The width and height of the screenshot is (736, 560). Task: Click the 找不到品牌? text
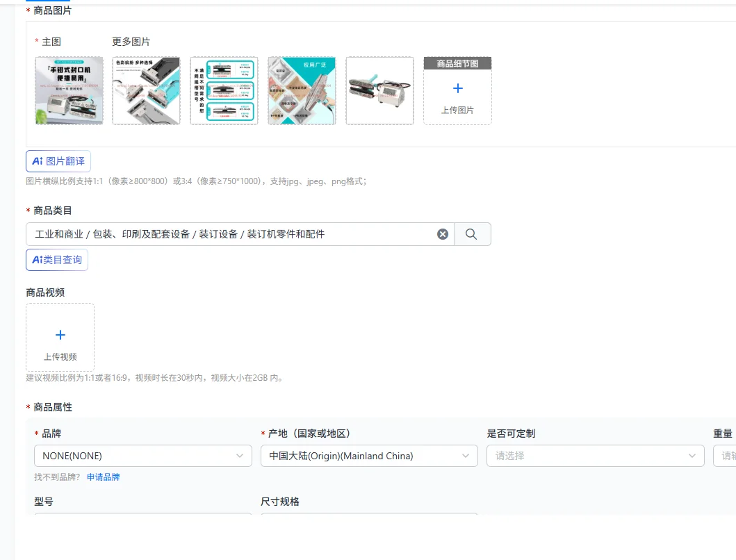point(57,477)
